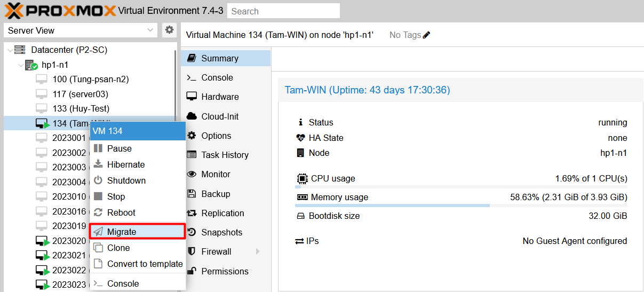Collapse the Datacenter (P2-SC) tree node
The width and height of the screenshot is (644, 292).
pos(10,50)
